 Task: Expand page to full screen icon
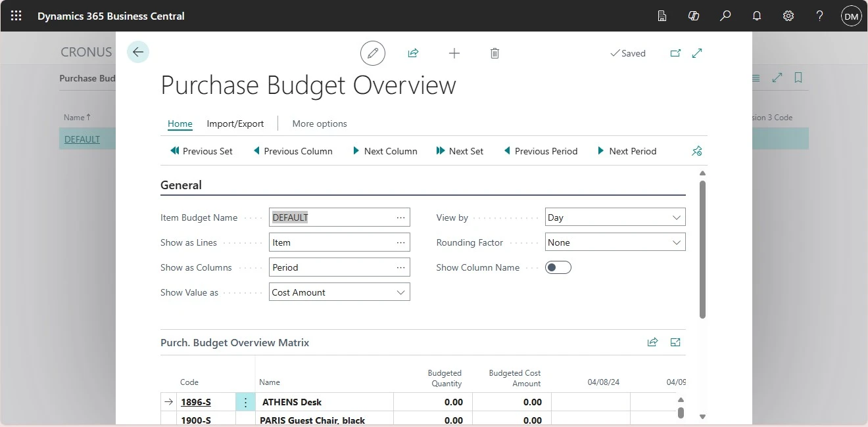(698, 53)
